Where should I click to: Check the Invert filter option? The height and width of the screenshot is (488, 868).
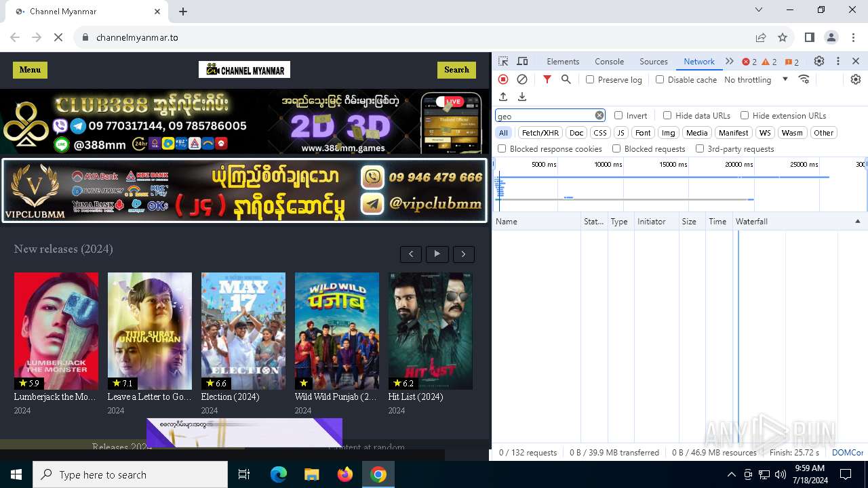[x=618, y=115]
